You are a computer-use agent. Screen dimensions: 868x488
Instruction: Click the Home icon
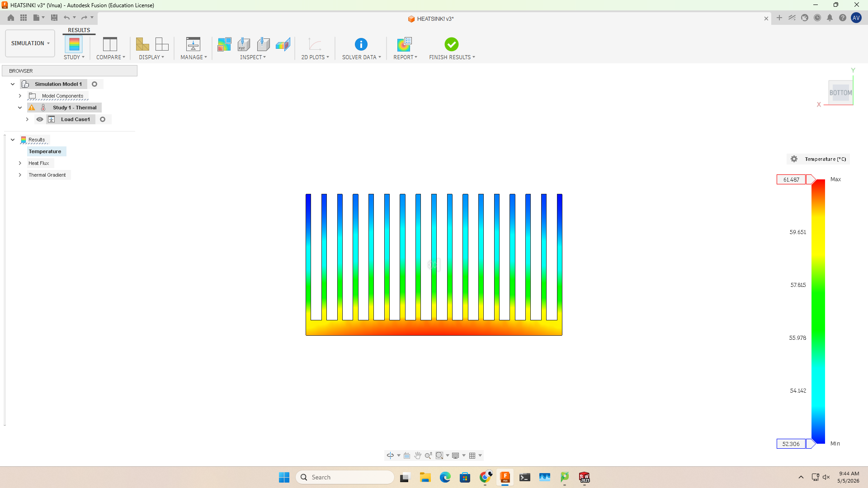(x=11, y=18)
